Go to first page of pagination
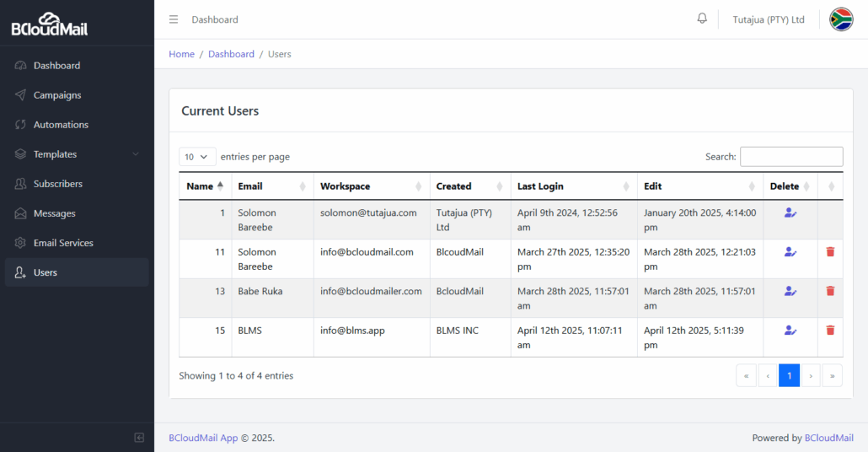868x452 pixels. (x=746, y=375)
